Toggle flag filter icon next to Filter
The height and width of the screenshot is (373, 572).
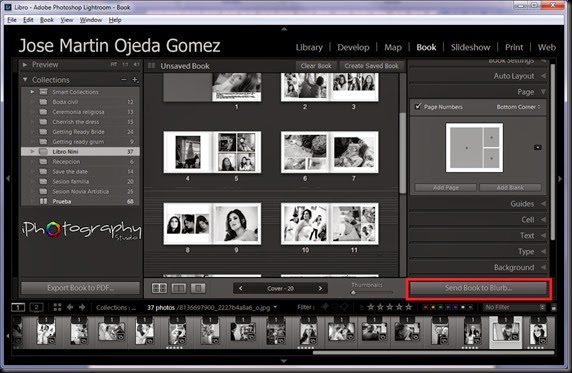(x=324, y=307)
